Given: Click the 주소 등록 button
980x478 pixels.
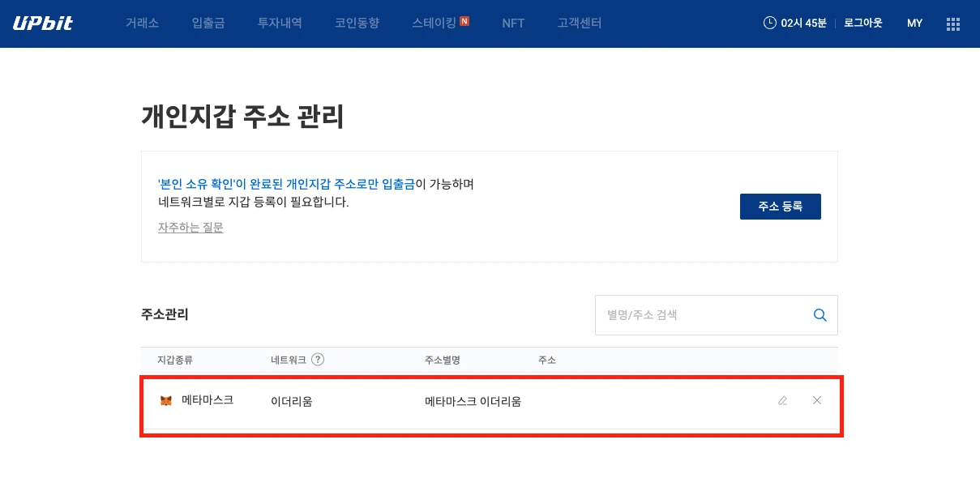Looking at the screenshot, I should pyautogui.click(x=781, y=207).
